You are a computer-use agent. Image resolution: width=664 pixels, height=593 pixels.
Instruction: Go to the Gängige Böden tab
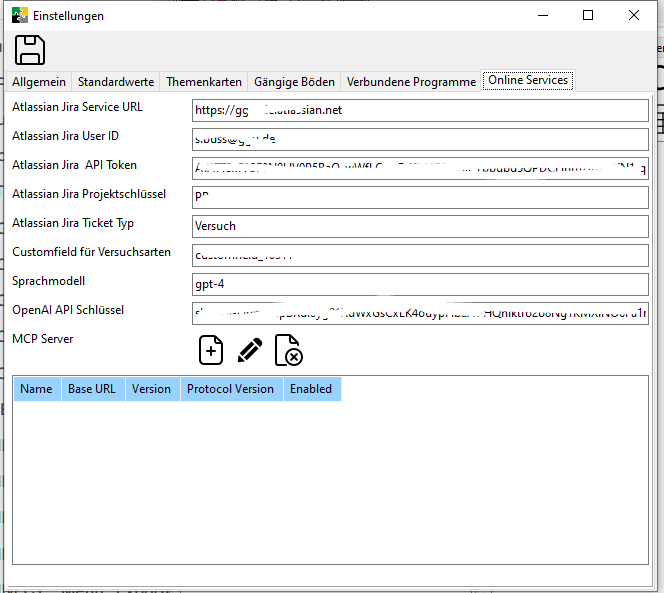[x=294, y=82]
